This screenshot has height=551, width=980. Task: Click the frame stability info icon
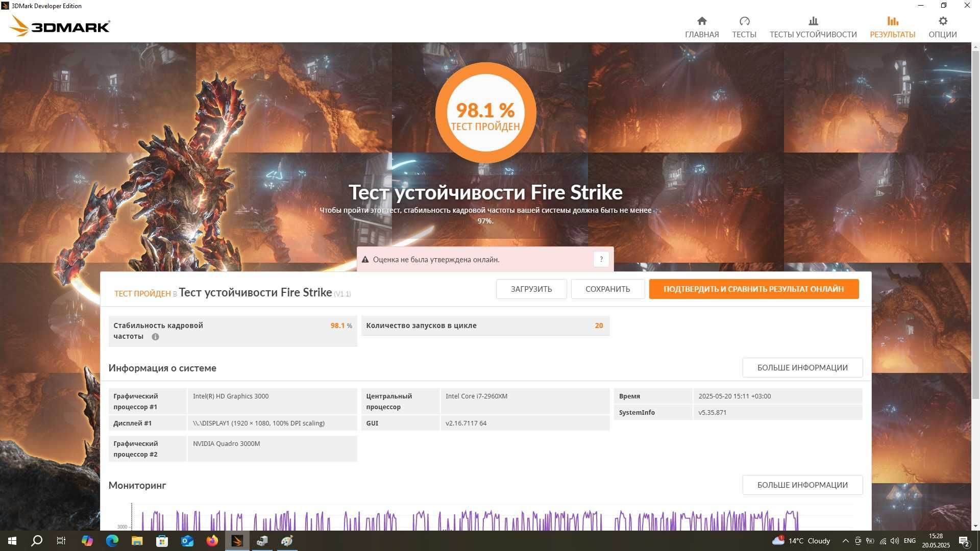click(155, 337)
